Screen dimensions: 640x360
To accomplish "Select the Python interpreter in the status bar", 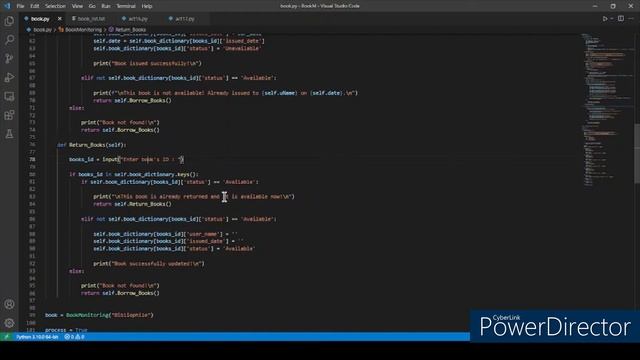I will tap(38, 337).
